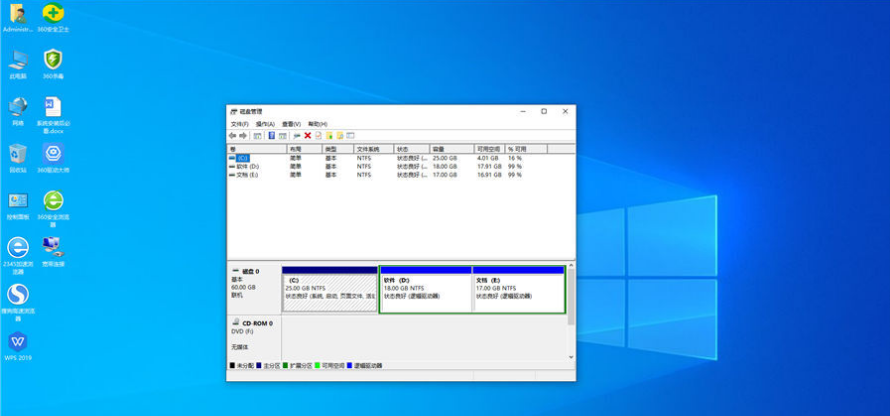Click the red X delete toolbar icon
Screen dimensions: 890x416
pos(307,135)
